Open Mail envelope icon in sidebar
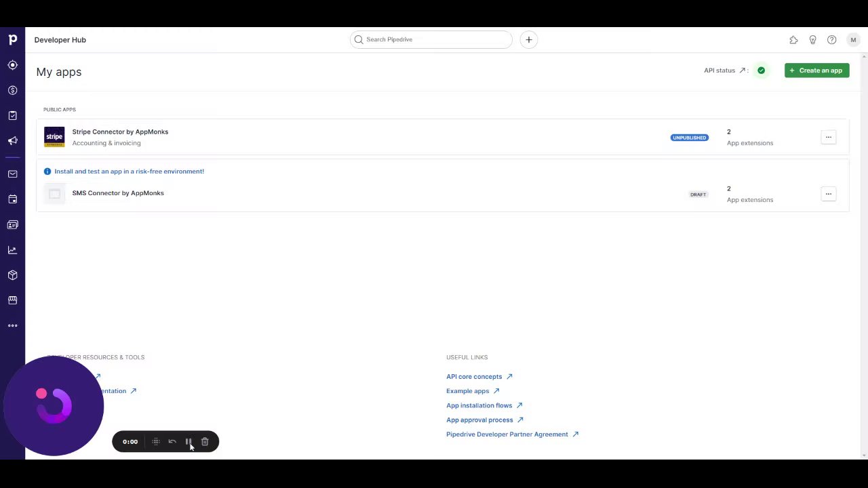Viewport: 868px width, 488px height. click(12, 174)
